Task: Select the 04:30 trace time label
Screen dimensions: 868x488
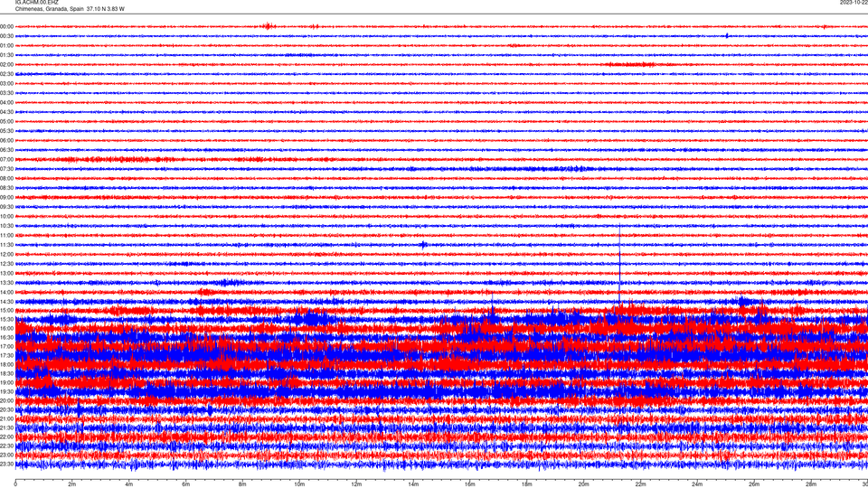Action: tap(6, 112)
